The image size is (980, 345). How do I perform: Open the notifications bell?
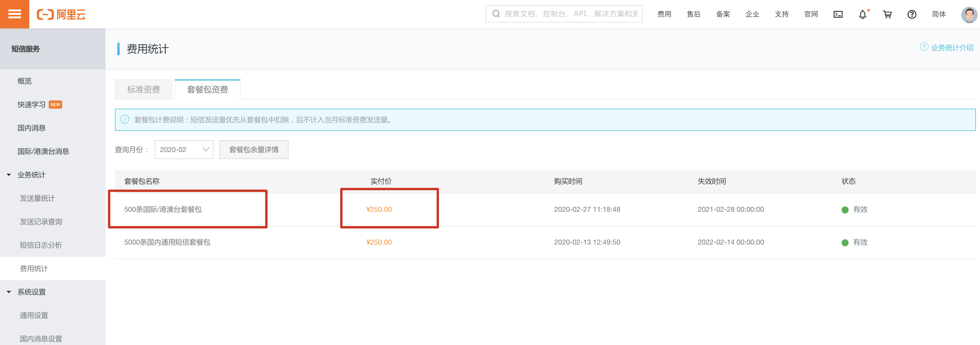862,14
